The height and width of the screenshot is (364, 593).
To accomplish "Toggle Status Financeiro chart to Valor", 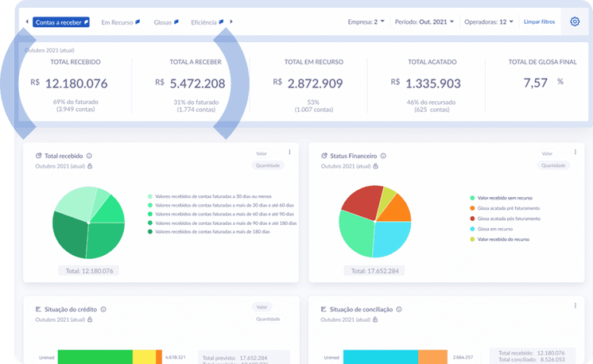I will pyautogui.click(x=547, y=153).
